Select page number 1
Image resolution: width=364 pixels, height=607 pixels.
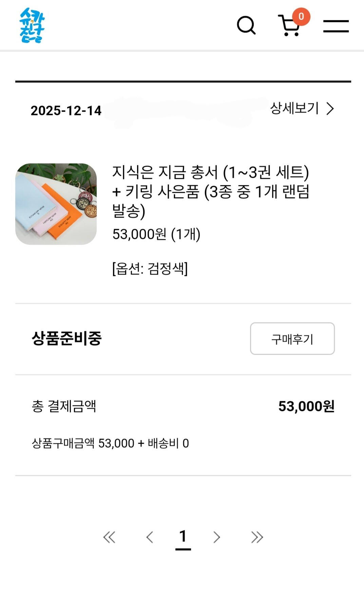click(183, 538)
